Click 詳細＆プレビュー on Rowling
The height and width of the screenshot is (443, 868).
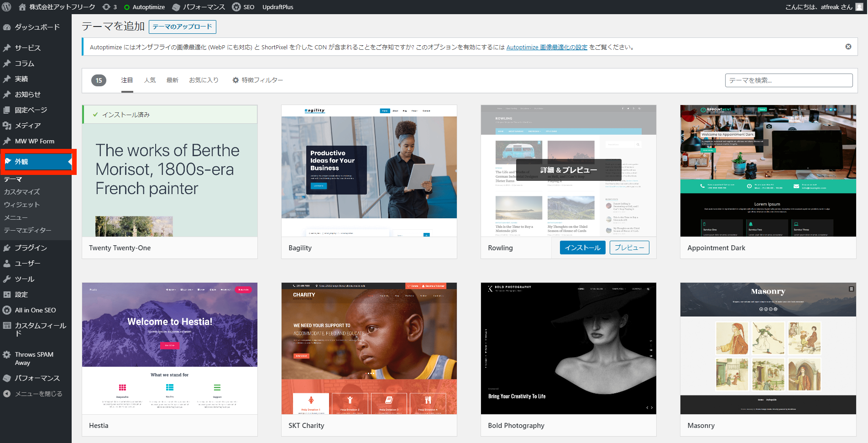pos(569,170)
